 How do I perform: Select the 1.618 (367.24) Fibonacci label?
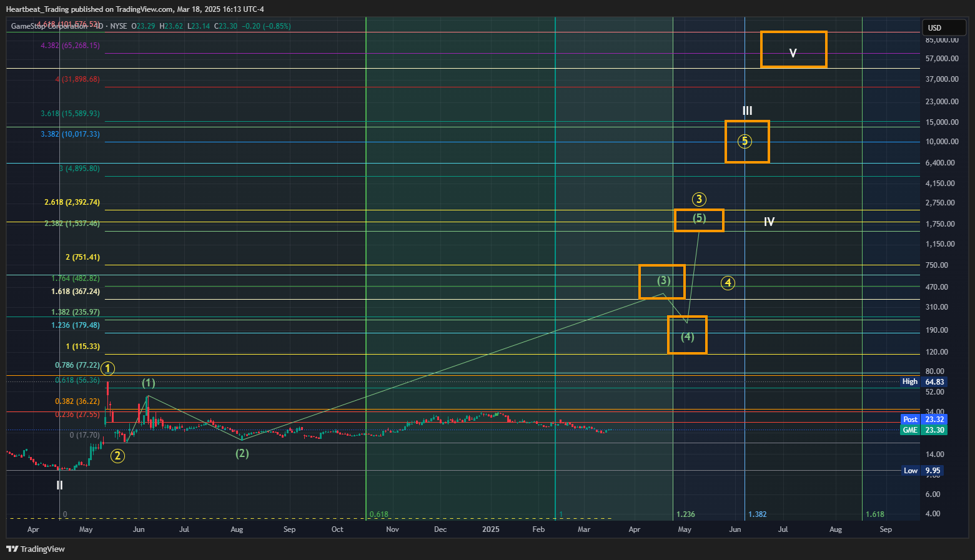coord(75,292)
